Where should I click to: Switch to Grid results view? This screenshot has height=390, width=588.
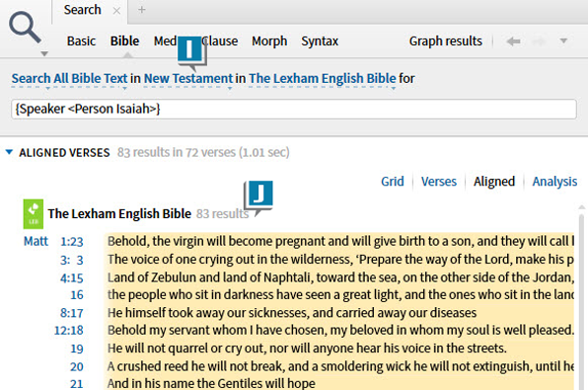(393, 182)
